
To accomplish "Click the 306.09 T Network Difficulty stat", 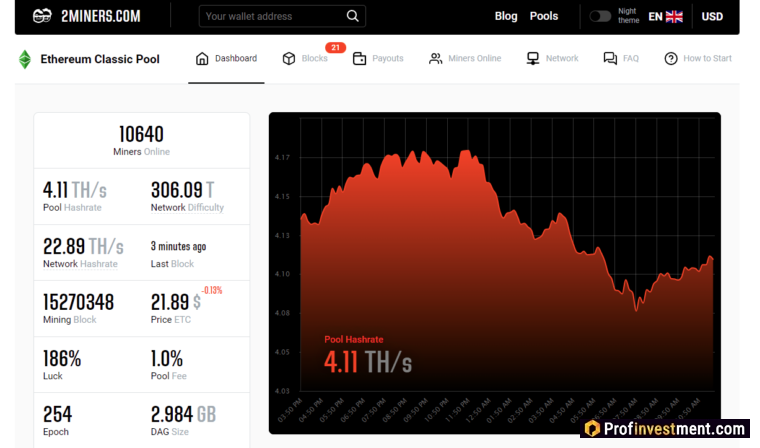I will [x=187, y=196].
